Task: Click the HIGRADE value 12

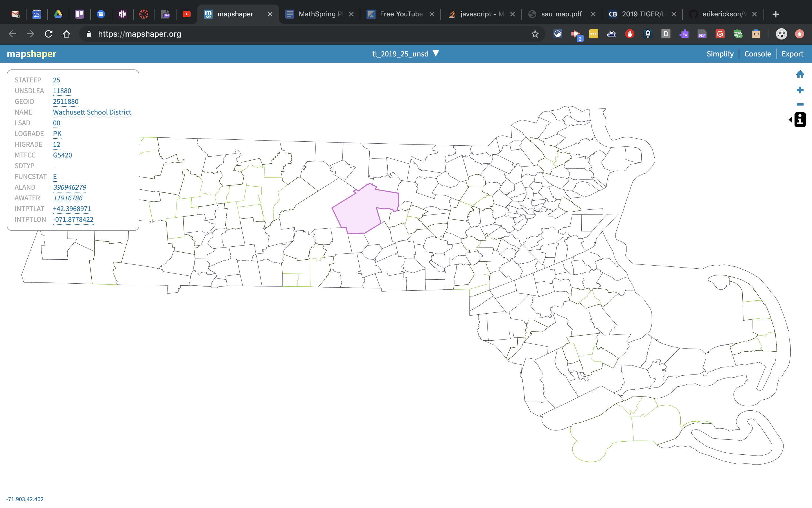Action: [56, 144]
